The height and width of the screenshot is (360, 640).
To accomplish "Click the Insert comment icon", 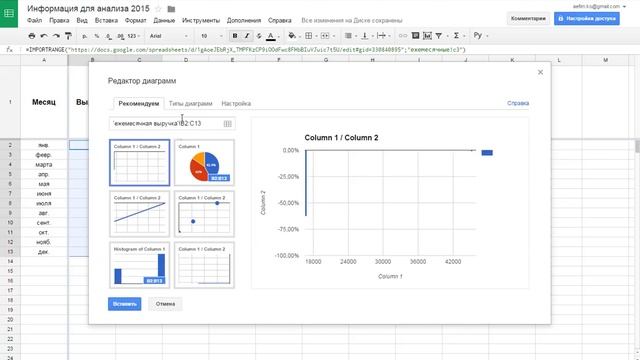I will [416, 36].
